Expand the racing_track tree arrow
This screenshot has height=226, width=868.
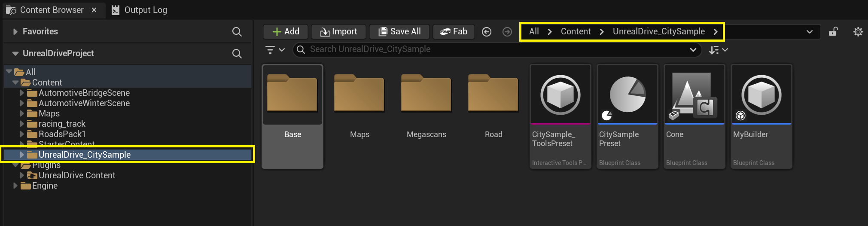[22, 124]
